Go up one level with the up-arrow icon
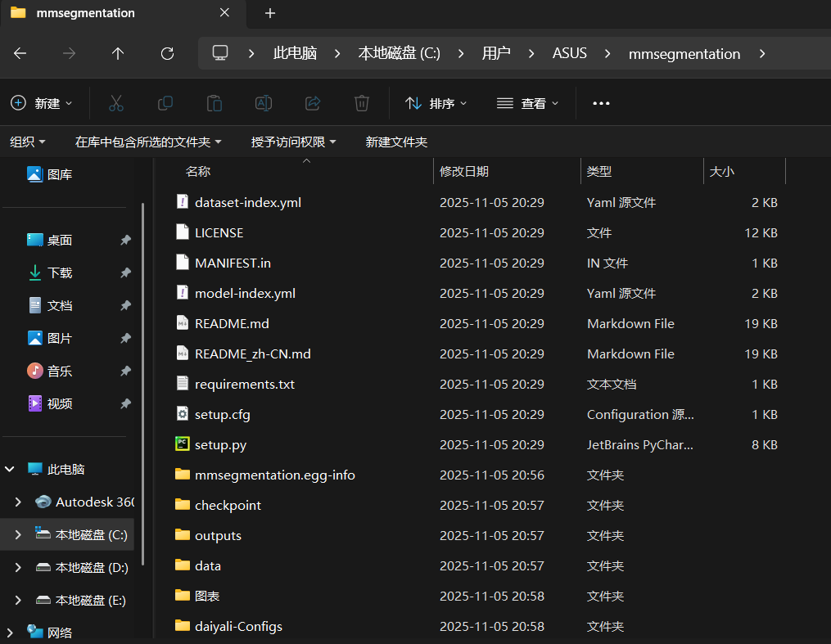Viewport: 831px width, 644px height. tap(117, 53)
